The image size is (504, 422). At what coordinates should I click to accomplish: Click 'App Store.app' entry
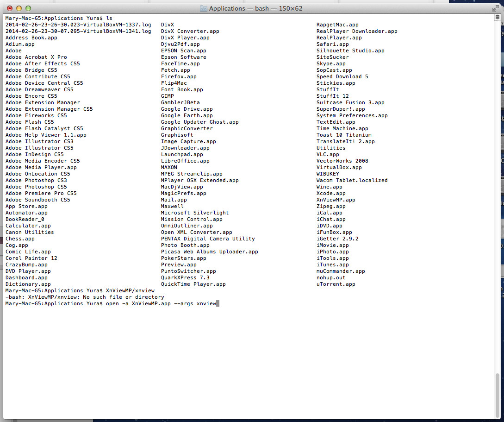(x=26, y=206)
